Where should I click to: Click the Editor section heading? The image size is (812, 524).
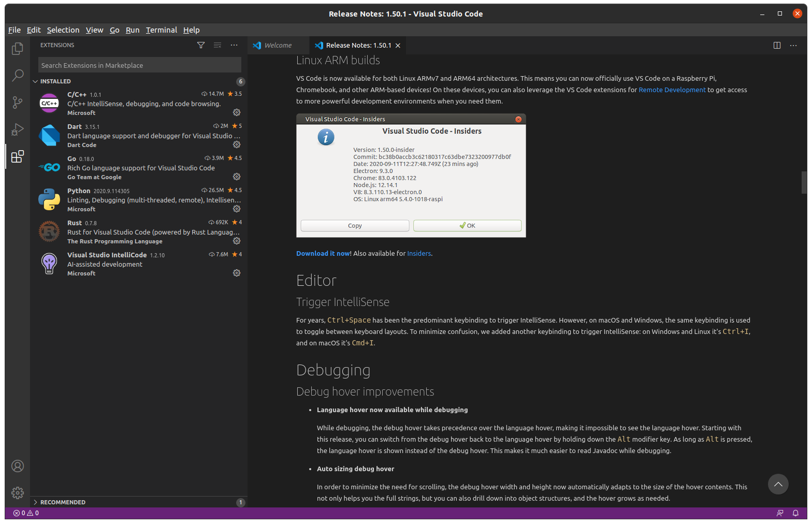click(316, 281)
